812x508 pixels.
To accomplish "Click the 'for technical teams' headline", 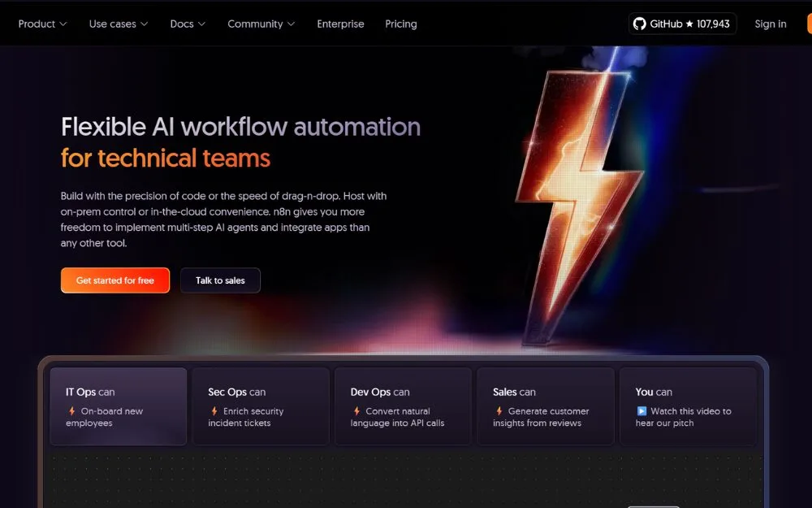I will (x=165, y=158).
